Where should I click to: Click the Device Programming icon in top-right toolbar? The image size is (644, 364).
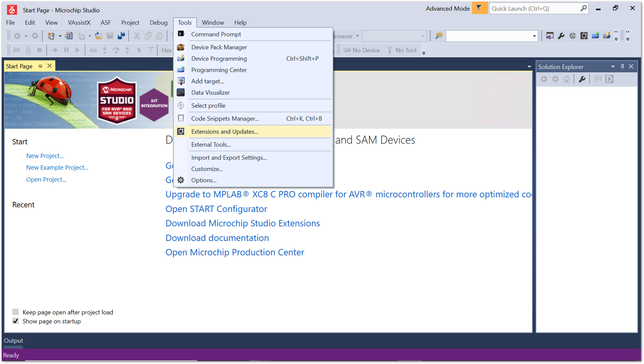pyautogui.click(x=607, y=36)
